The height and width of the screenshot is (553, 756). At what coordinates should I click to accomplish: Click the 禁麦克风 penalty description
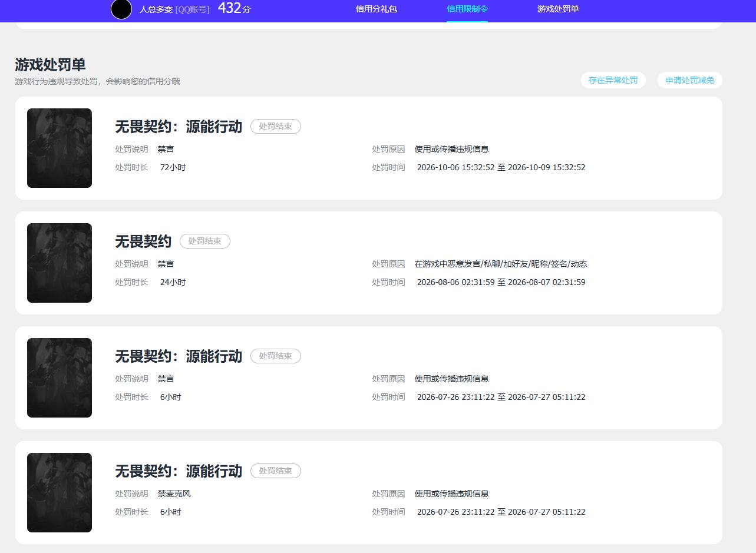pos(174,494)
